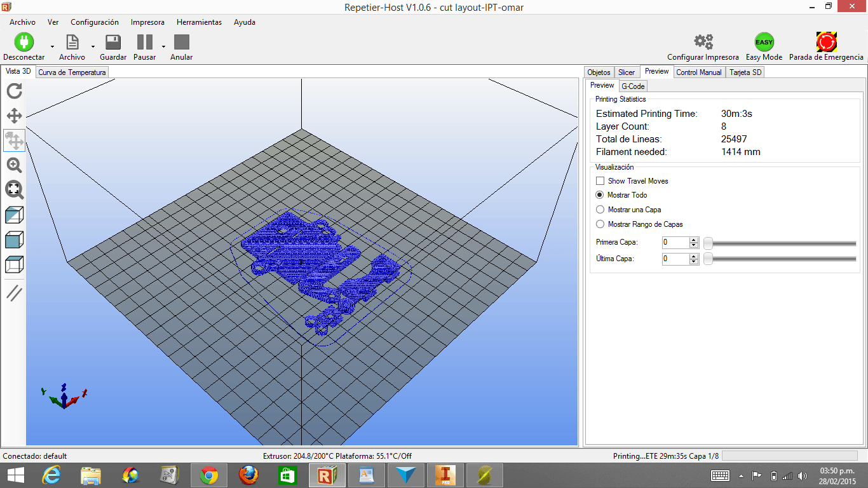868x488 pixels.
Task: Select the move viewpoint arrows tool
Action: tap(14, 116)
